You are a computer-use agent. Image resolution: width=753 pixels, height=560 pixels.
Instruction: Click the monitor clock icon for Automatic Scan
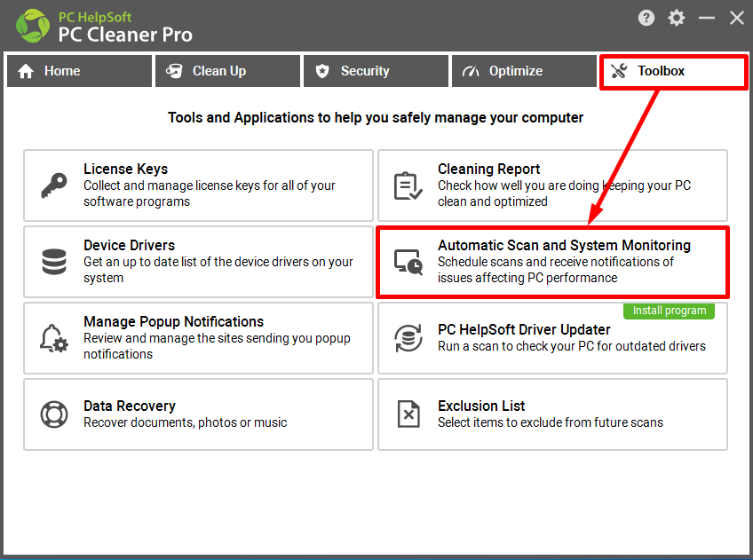click(408, 262)
